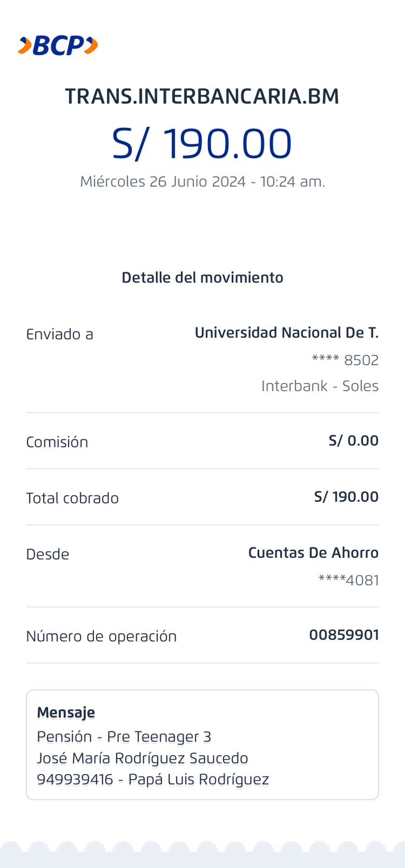Click the masked account number ending 8502
Screen dimensions: 405x868
pyautogui.click(x=345, y=360)
